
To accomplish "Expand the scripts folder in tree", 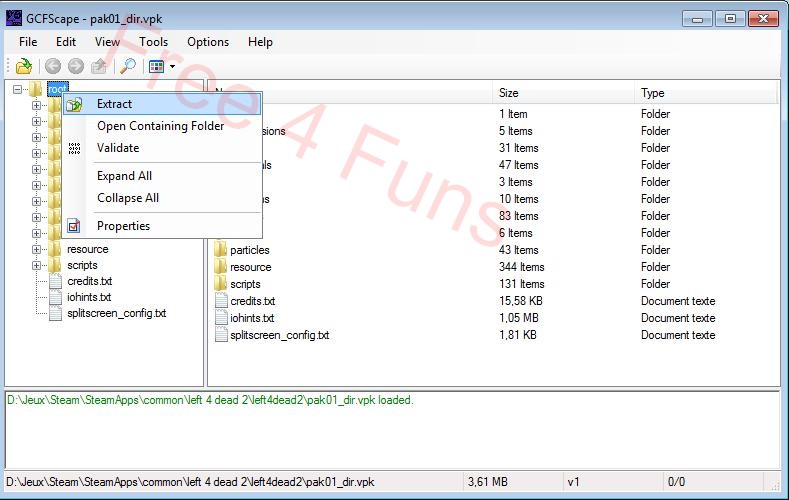I will (37, 266).
